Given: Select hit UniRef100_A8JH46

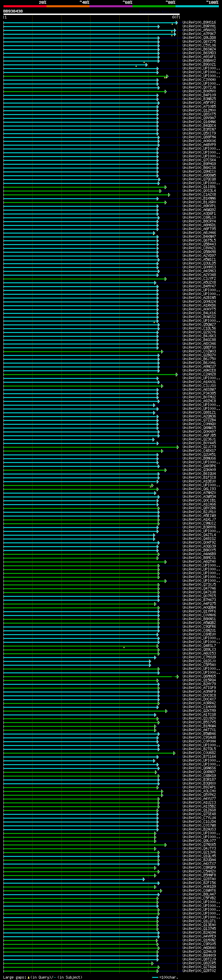Looking at the screenshot, I should (199, 233).
